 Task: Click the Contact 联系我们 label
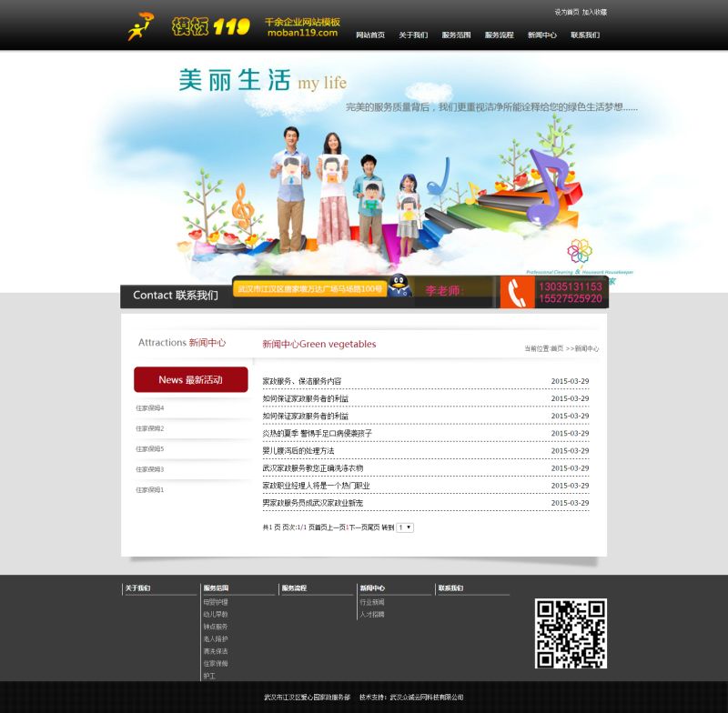[176, 295]
